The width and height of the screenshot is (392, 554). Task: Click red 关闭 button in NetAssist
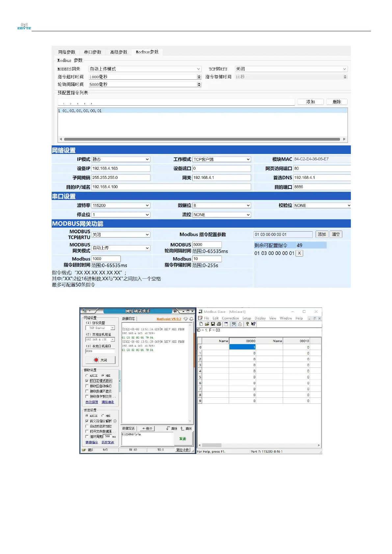tap(100, 360)
